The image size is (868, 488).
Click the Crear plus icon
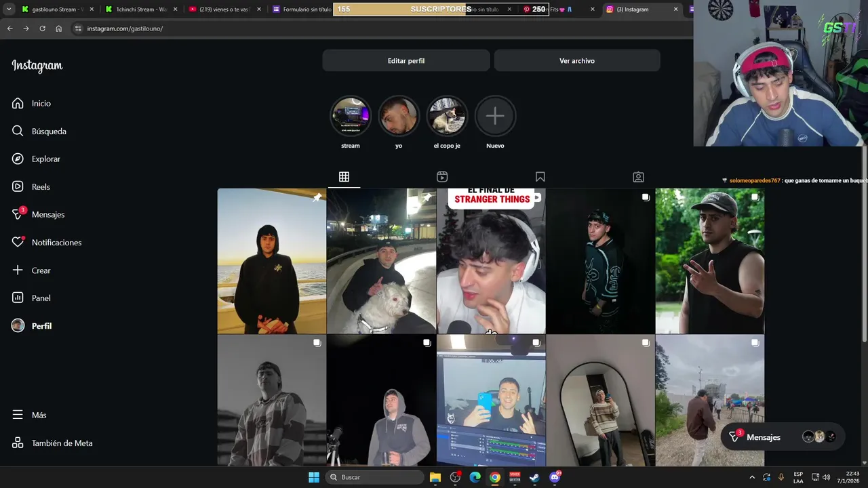[x=18, y=270]
